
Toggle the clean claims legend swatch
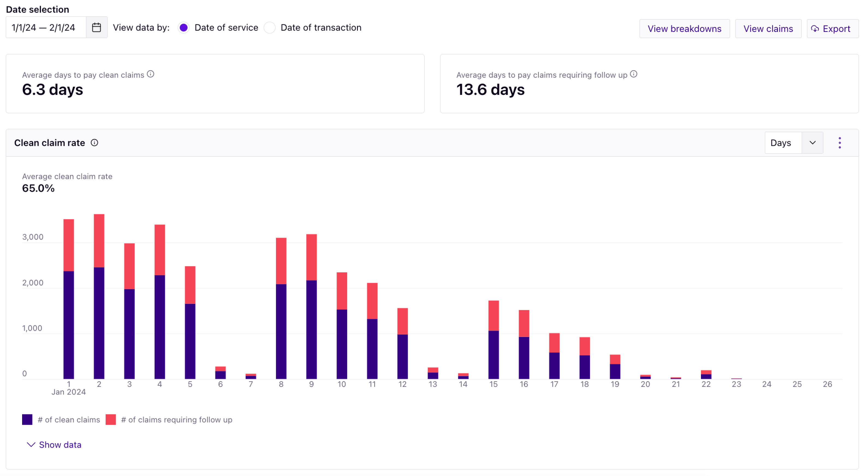(x=27, y=420)
